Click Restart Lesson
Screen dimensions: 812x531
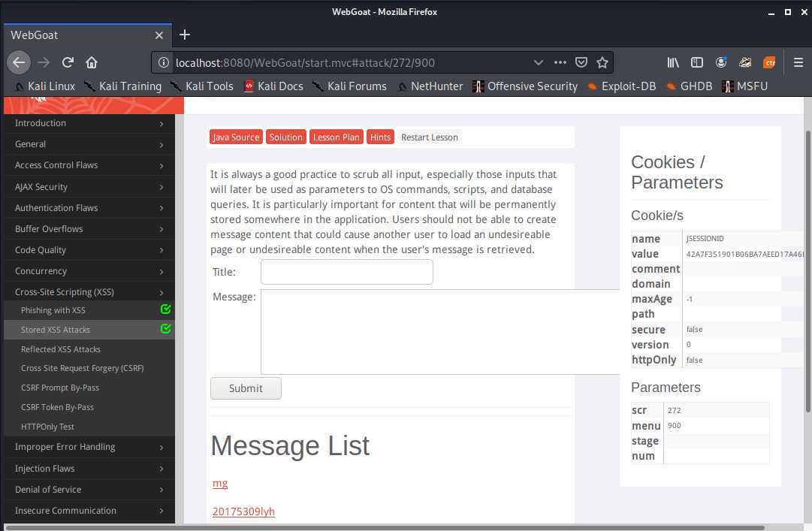(430, 137)
